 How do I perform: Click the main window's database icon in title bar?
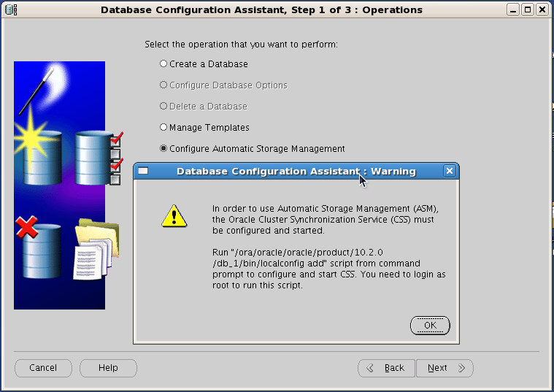[11, 9]
